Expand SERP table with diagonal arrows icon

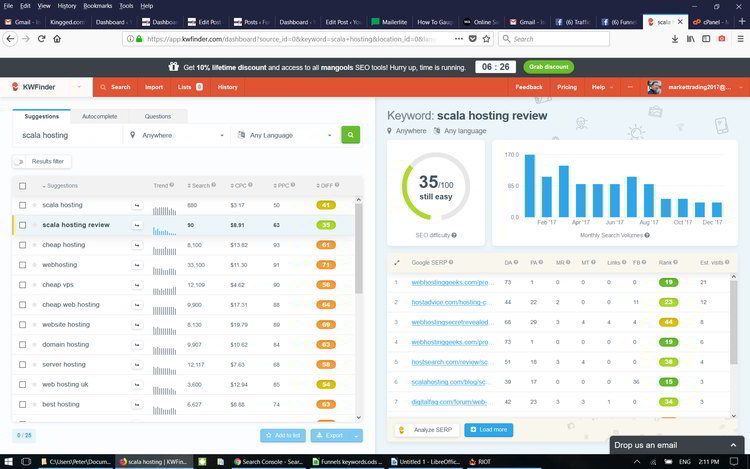tap(397, 262)
